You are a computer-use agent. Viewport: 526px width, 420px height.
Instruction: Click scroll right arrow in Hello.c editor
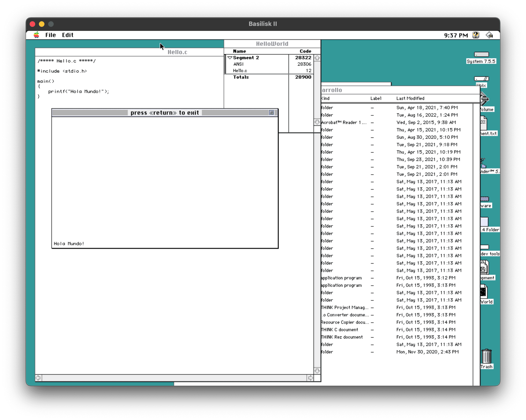pyautogui.click(x=310, y=378)
